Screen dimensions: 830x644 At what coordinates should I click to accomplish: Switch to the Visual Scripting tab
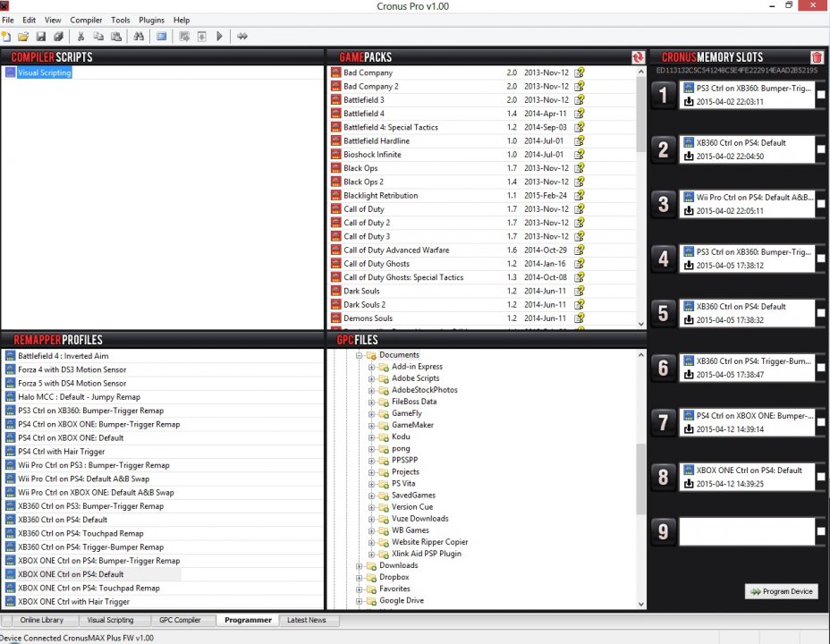tap(110, 620)
